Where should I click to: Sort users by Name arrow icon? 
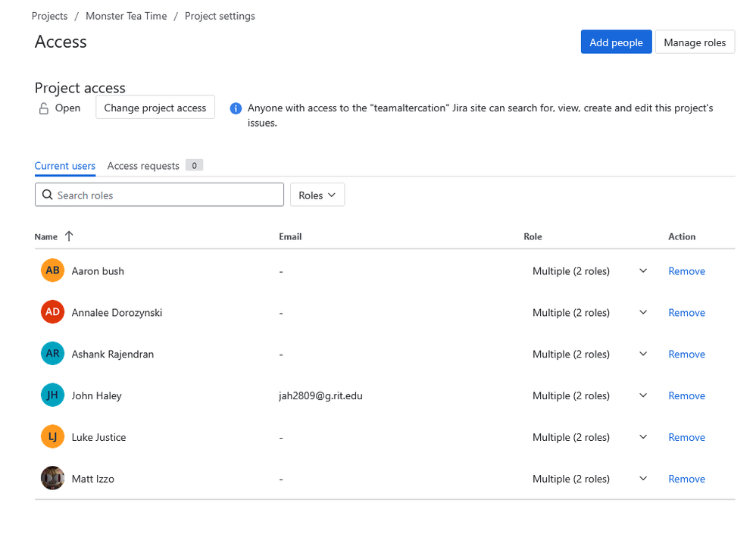click(x=69, y=236)
